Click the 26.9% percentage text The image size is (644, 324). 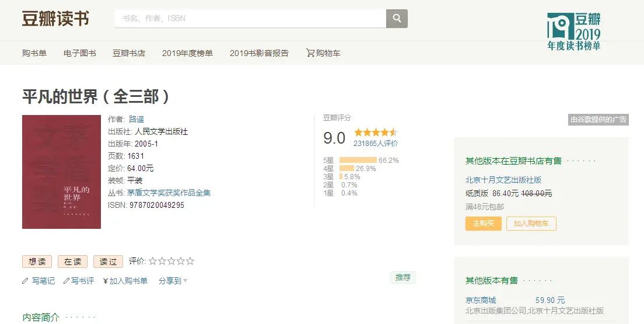(x=366, y=169)
